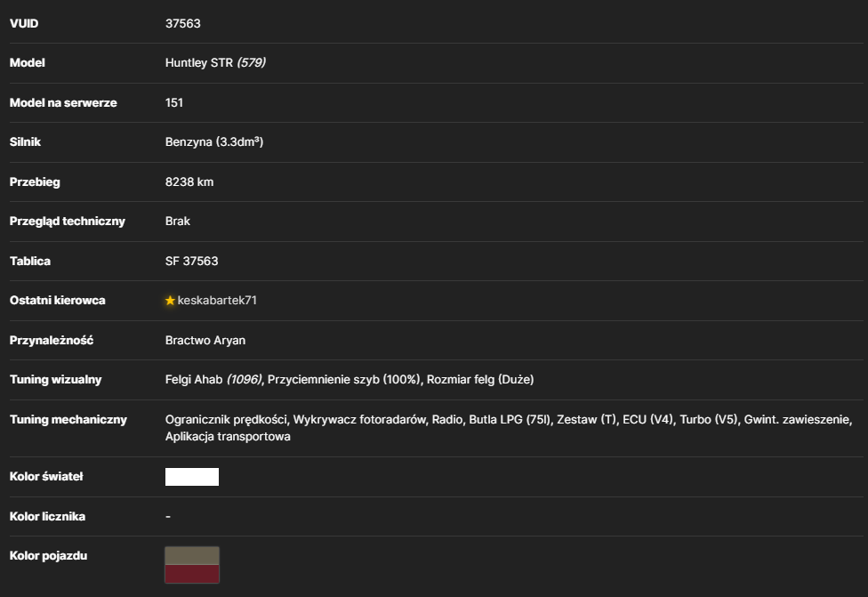Select the olive upper Kolor pojazdu swatch
This screenshot has width=868, height=597.
tap(192, 555)
